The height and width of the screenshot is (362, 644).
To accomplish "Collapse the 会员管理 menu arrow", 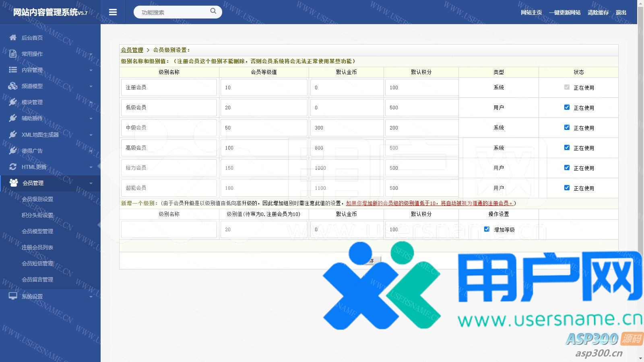I will click(91, 183).
